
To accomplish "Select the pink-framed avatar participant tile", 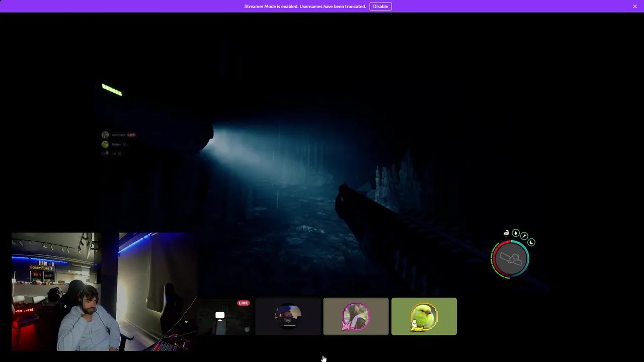I will 356,316.
